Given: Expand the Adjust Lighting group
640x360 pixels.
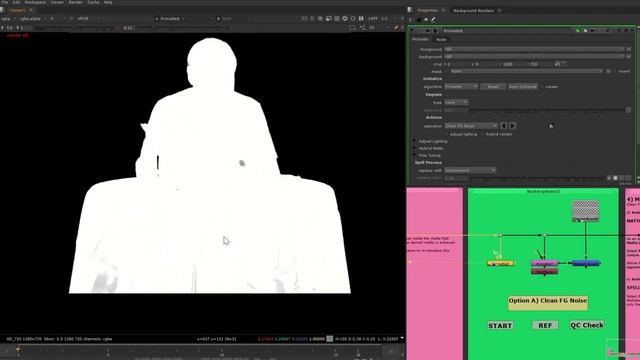Looking at the screenshot, I should pyautogui.click(x=415, y=141).
